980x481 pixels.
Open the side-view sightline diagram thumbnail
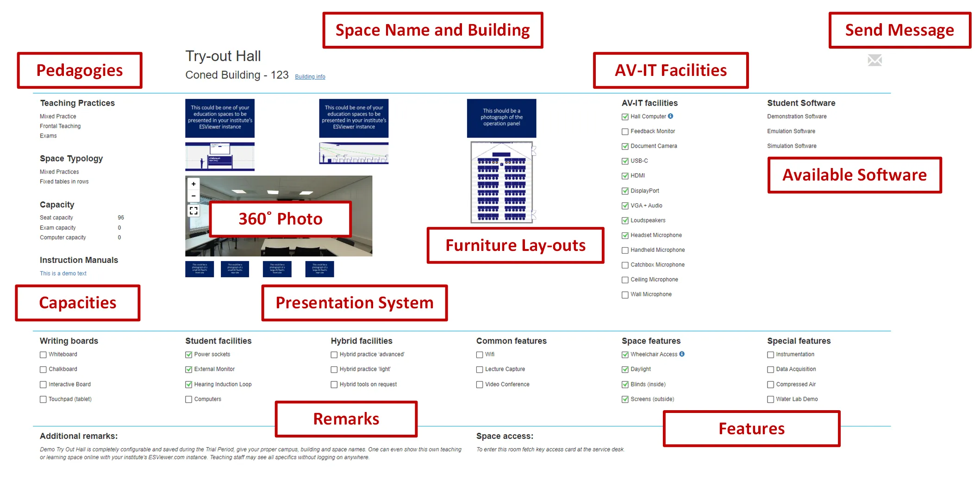(354, 153)
